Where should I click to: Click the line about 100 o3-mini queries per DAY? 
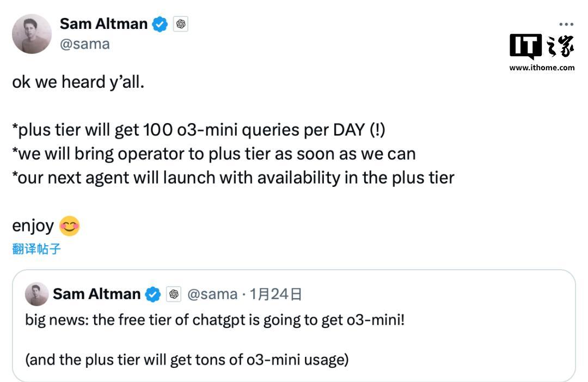pyautogui.click(x=199, y=130)
